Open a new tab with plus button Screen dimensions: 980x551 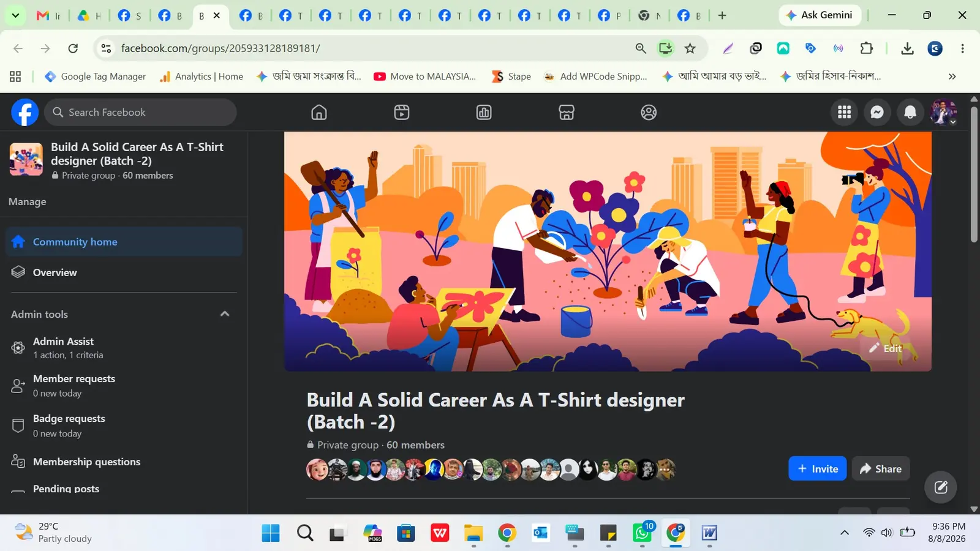point(722,15)
